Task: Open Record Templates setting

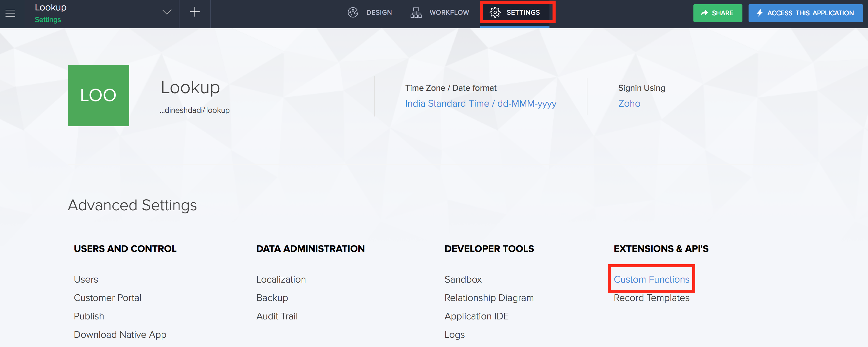Action: [x=651, y=298]
